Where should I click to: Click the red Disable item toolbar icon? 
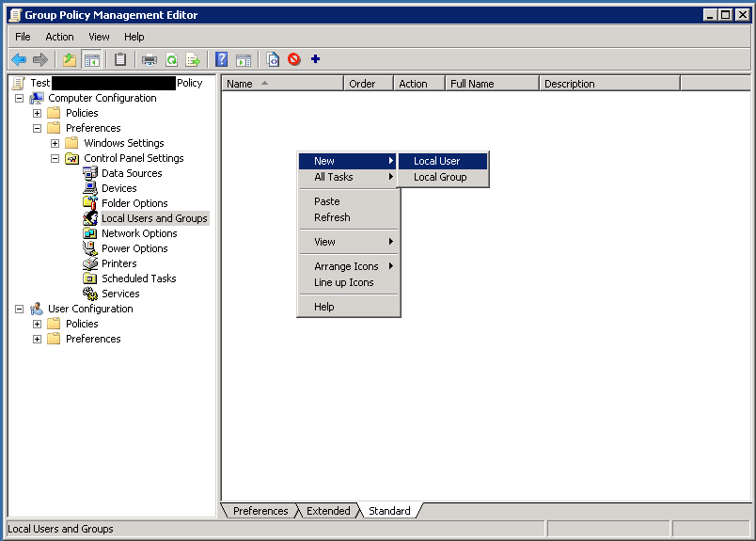tap(294, 59)
